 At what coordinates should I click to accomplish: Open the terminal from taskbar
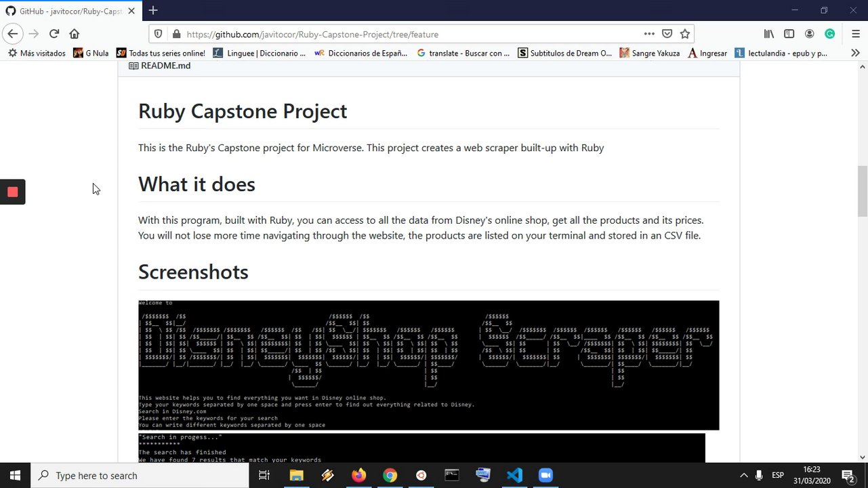(452, 475)
